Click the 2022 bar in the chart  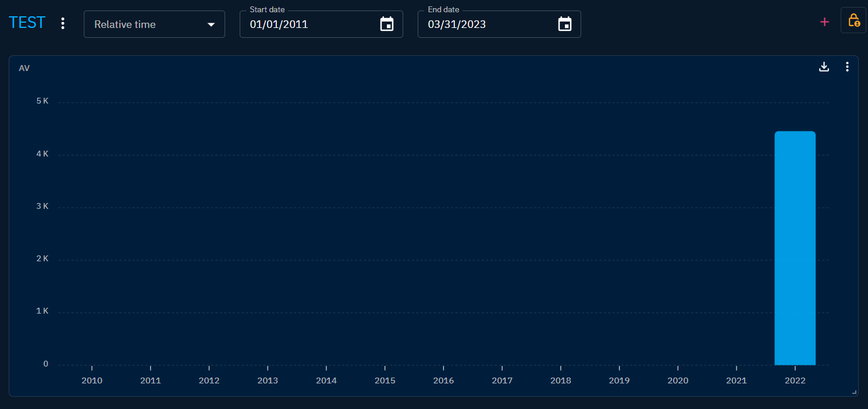[795, 247]
